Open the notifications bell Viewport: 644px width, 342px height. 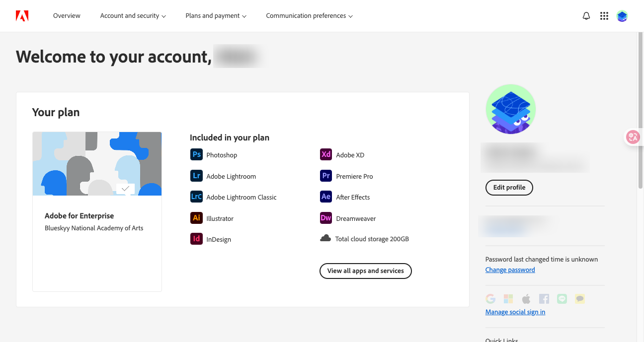point(586,16)
